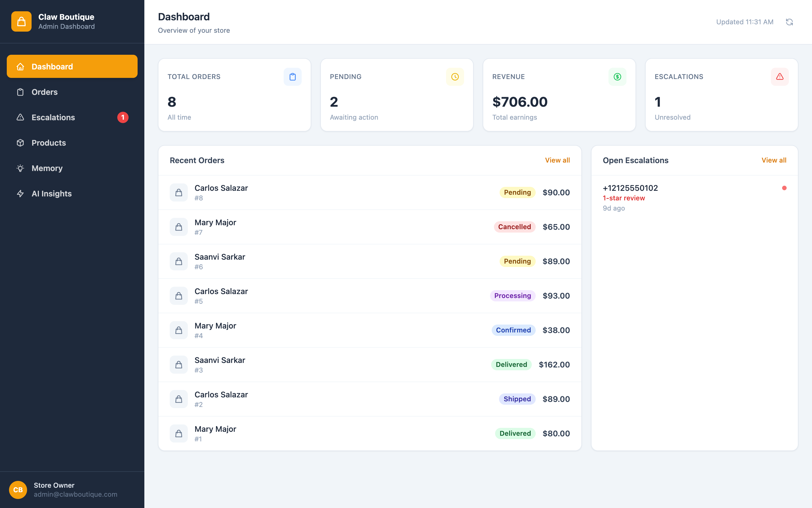Screen dimensions: 812x508
Task: Click the Pending badge on order #6
Action: (517, 261)
